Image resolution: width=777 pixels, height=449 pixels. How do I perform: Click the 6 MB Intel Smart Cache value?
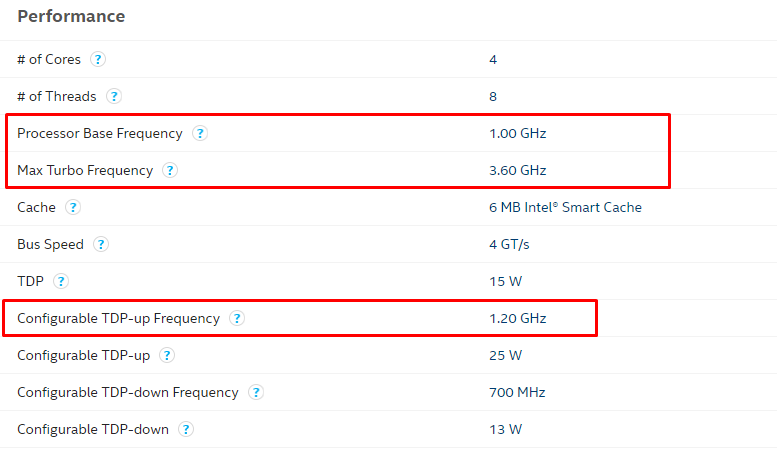click(565, 207)
